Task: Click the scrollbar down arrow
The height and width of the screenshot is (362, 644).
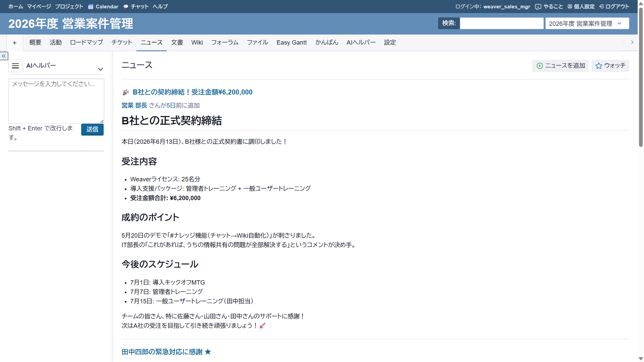Action: click(641, 359)
